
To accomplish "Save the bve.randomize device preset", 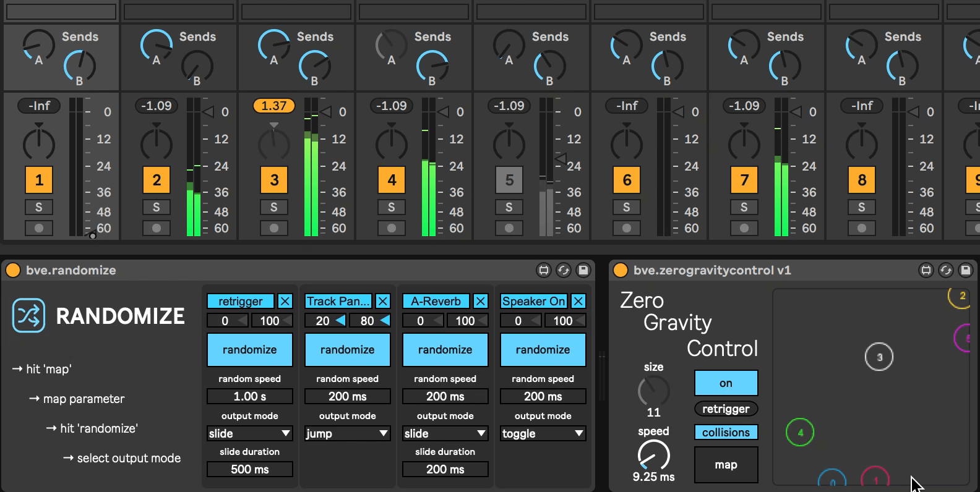I will 583,270.
